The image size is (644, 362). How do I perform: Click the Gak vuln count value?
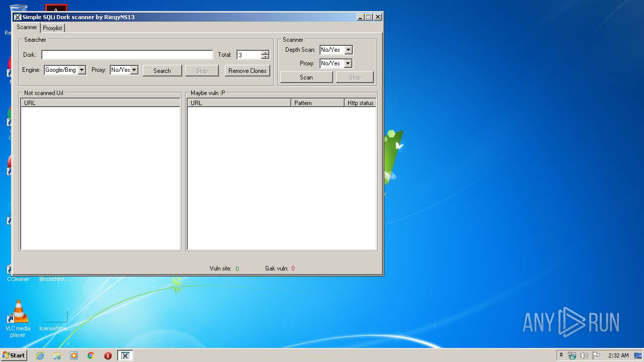293,268
